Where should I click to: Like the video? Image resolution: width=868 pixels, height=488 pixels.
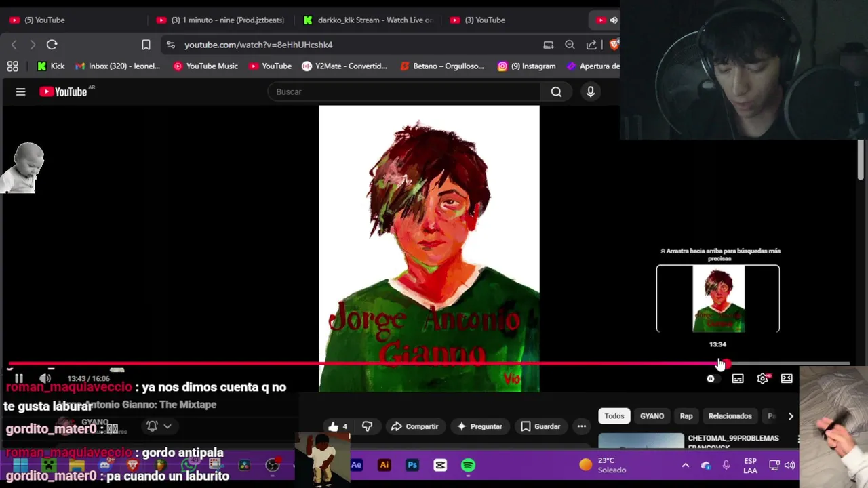(338, 426)
